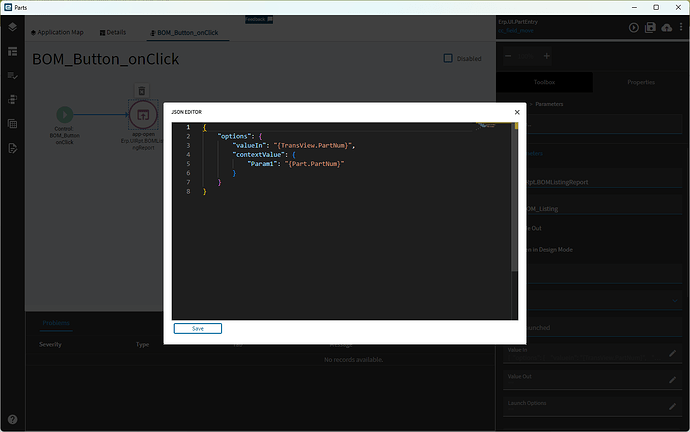This screenshot has height=432, width=690.
Task: Close the JSON Editor dialog
Action: [x=517, y=112]
